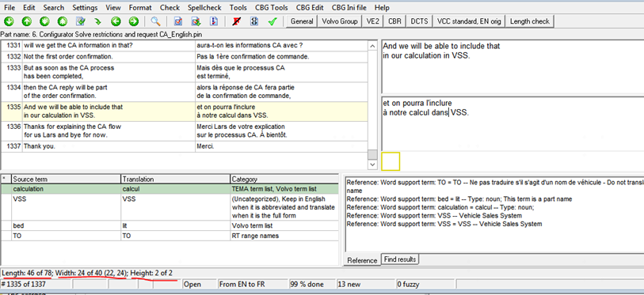Switch to the Reference tab

pyautogui.click(x=362, y=260)
